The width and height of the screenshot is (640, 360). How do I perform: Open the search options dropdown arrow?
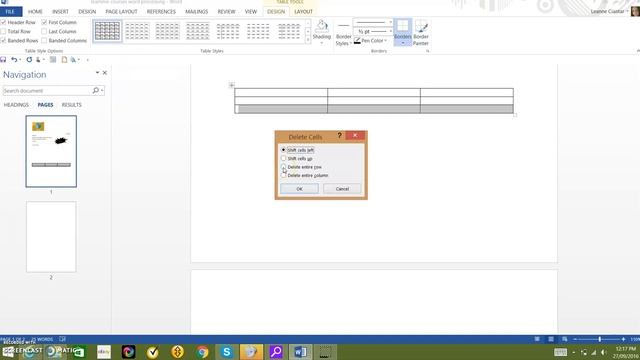coord(102,90)
